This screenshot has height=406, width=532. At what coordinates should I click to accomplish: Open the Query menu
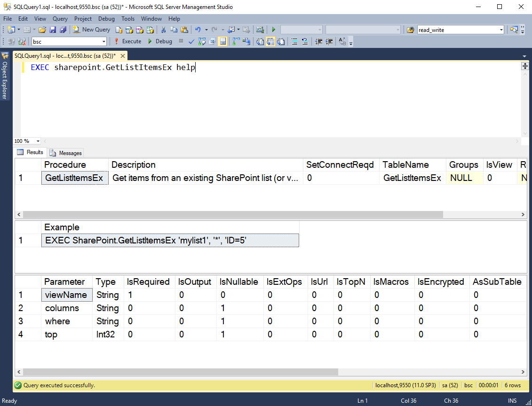[x=60, y=19]
